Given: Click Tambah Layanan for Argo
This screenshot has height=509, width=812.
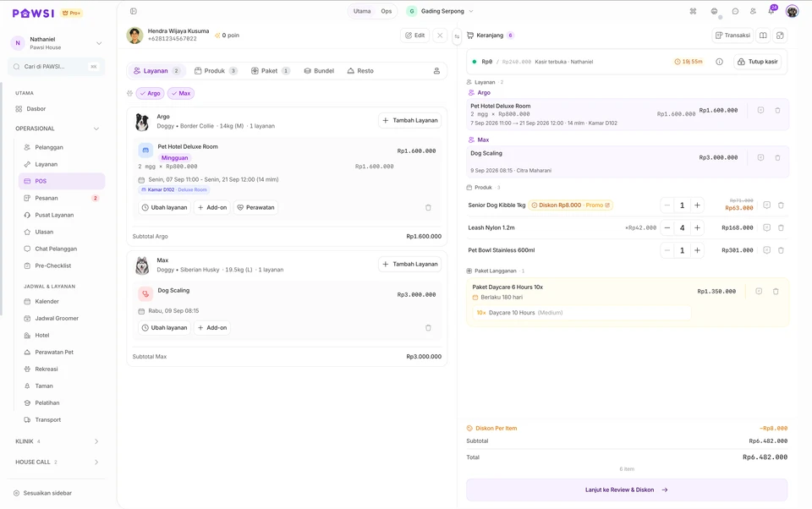Looking at the screenshot, I should pos(409,120).
